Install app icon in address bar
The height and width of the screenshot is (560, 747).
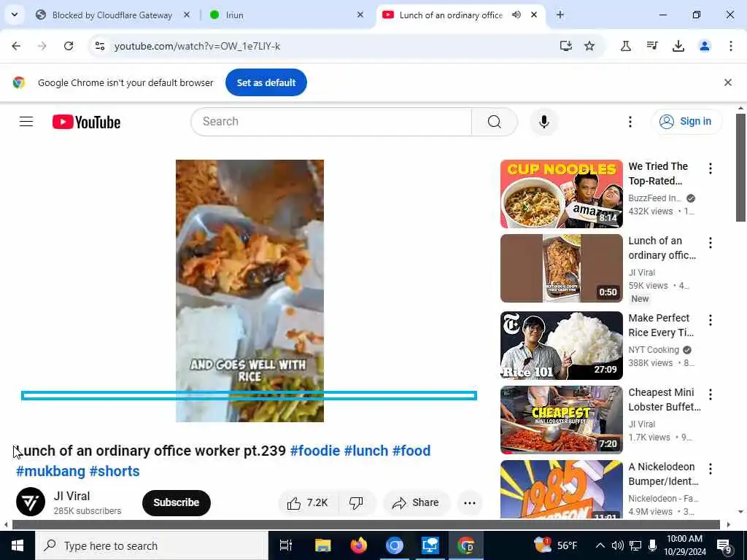565,46
